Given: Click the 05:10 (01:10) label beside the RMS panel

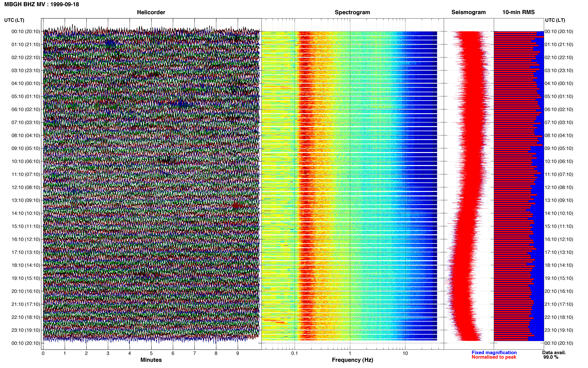Looking at the screenshot, I should click(x=559, y=96).
